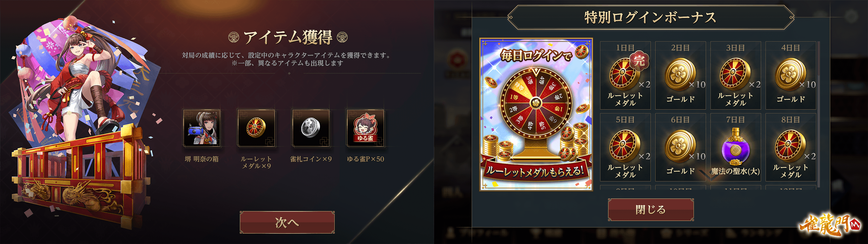The height and width of the screenshot is (244, 868).
Task: Click the 毎日ログインで roulette wheel banner
Action: click(x=536, y=114)
